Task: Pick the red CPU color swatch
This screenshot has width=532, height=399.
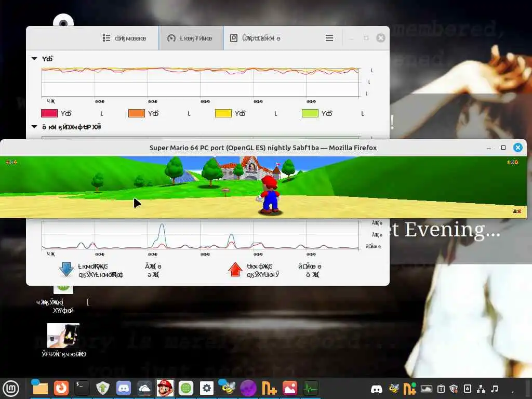Action: [49, 113]
